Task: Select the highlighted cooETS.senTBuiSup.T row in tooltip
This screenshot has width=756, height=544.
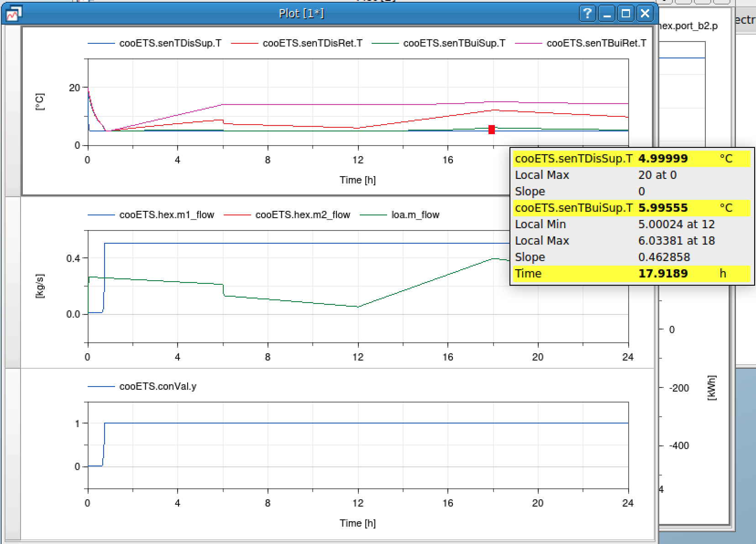Action: [x=576, y=208]
